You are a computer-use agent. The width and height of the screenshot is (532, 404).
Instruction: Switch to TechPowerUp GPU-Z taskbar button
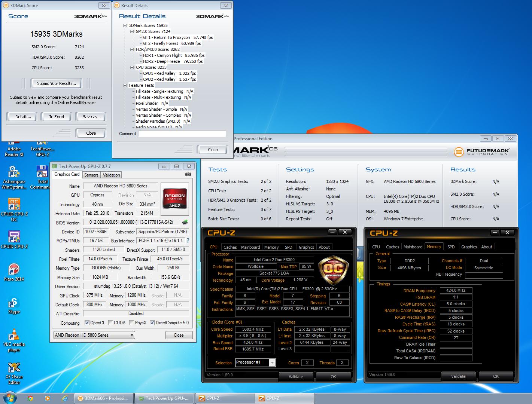[164, 398]
